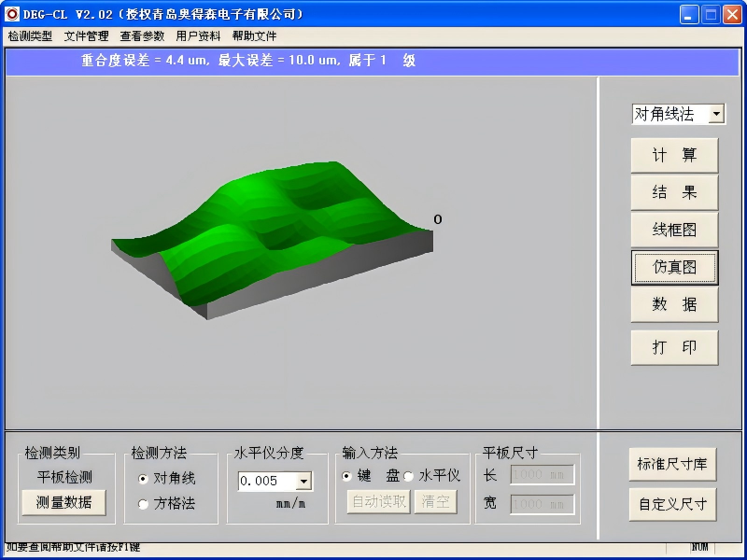
Task: Click the DEG-CL app icon in title bar
Action: [12, 14]
